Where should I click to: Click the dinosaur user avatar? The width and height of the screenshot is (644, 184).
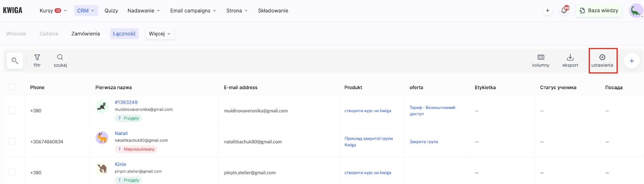[636, 11]
